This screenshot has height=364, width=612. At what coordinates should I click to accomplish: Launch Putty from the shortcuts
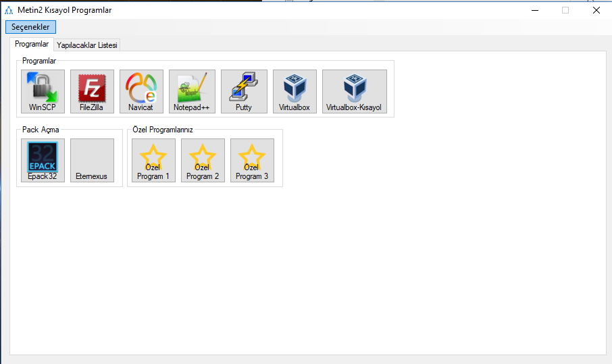(x=244, y=92)
